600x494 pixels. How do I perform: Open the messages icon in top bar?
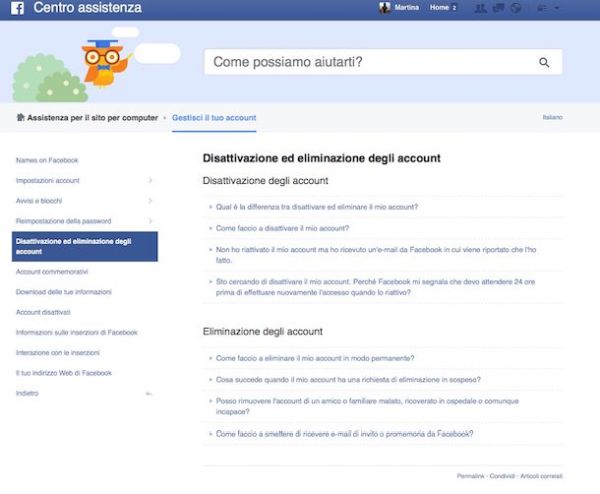[499, 8]
